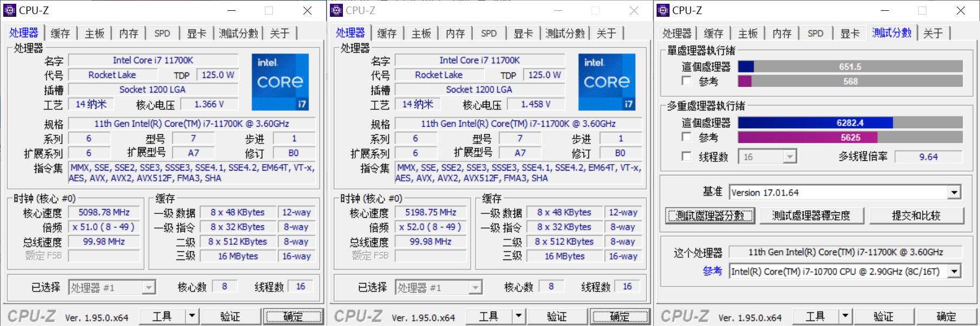
Task: Click CPU-Z app icon in middle window title bar
Action: [x=336, y=10]
